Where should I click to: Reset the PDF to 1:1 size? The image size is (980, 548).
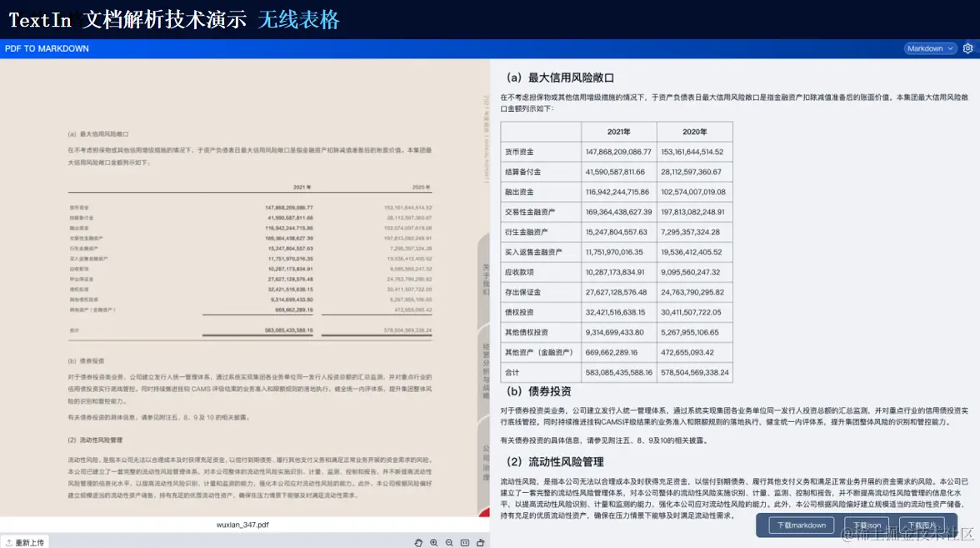[464, 542]
